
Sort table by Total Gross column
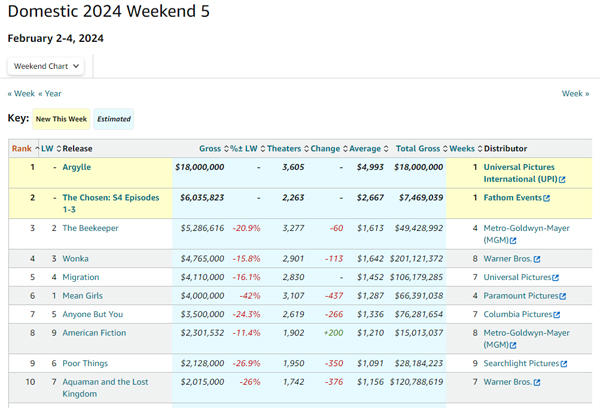(x=421, y=149)
